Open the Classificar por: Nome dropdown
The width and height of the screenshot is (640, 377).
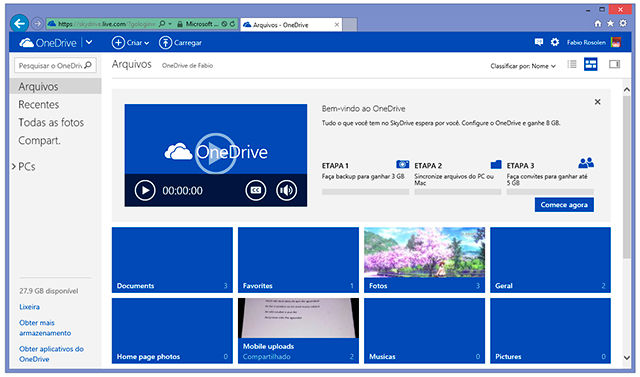[x=523, y=66]
